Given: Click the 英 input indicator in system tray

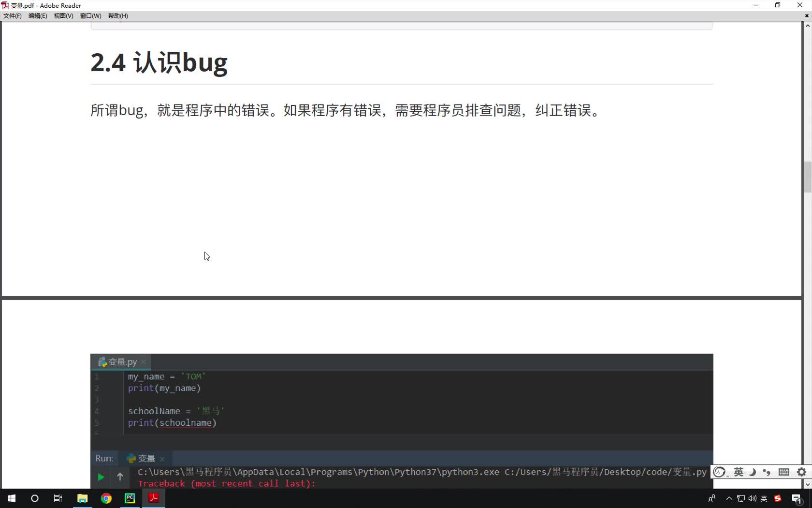Looking at the screenshot, I should point(764,498).
